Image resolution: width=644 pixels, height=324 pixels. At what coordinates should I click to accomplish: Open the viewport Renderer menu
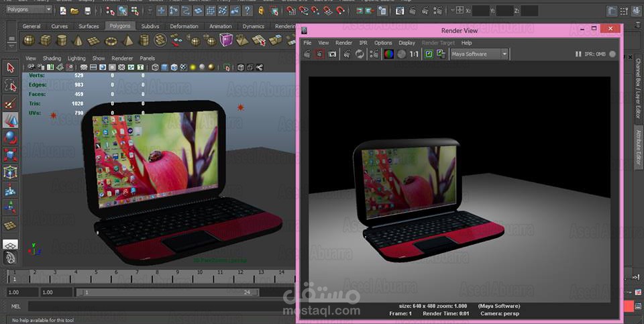coord(122,58)
